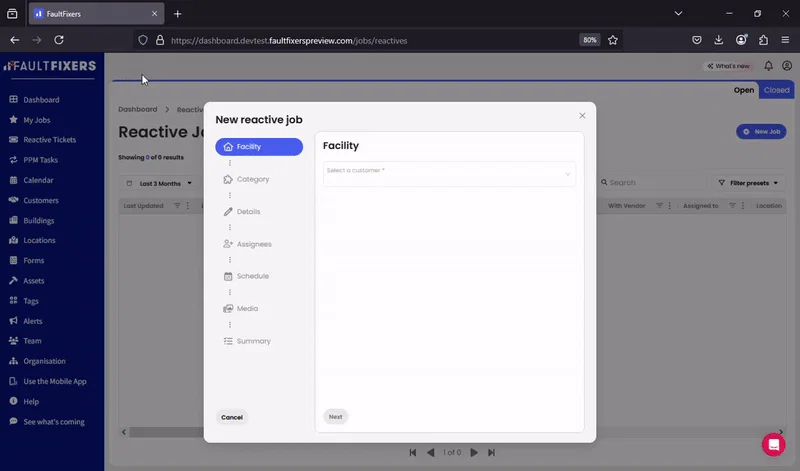Click the Search jobs field
800x471 pixels.
(x=652, y=182)
